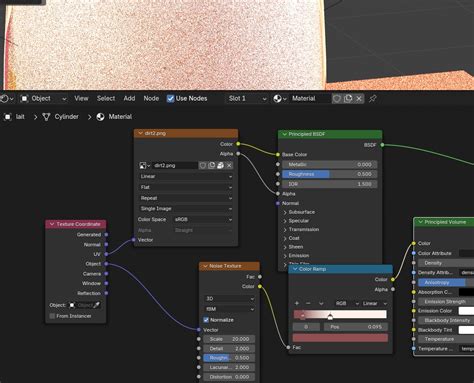Click lait in the breadcrumb path
The image size is (474, 383).
pos(20,117)
